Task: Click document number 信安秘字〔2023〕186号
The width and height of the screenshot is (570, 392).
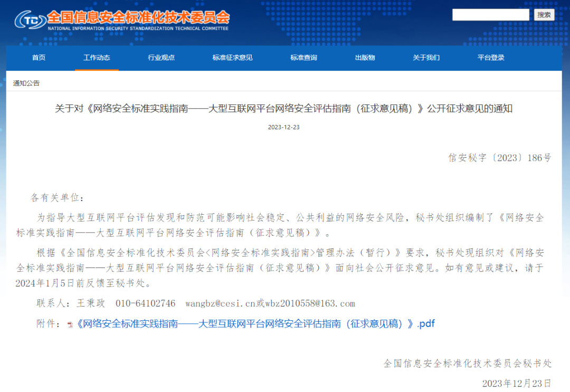Action: (x=500, y=158)
